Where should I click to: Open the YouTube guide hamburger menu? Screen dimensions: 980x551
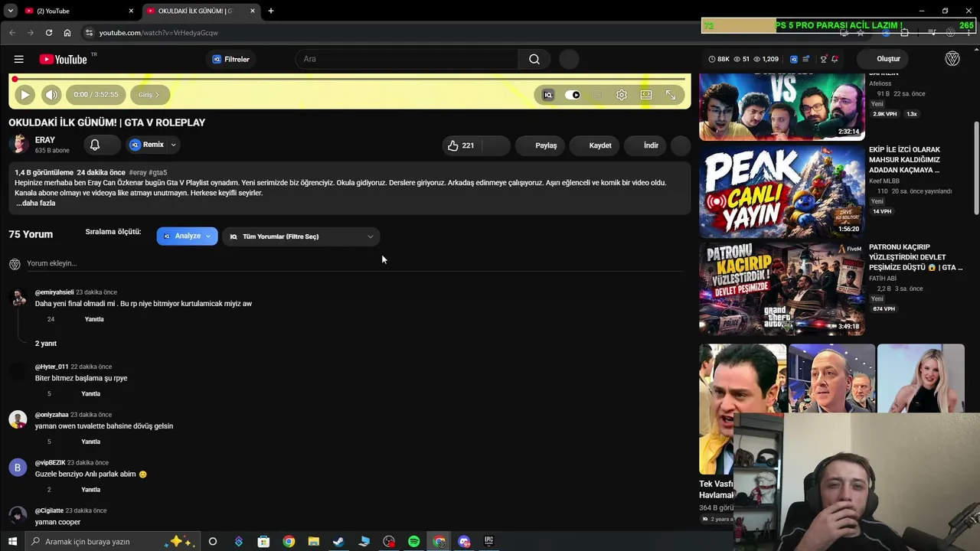18,59
